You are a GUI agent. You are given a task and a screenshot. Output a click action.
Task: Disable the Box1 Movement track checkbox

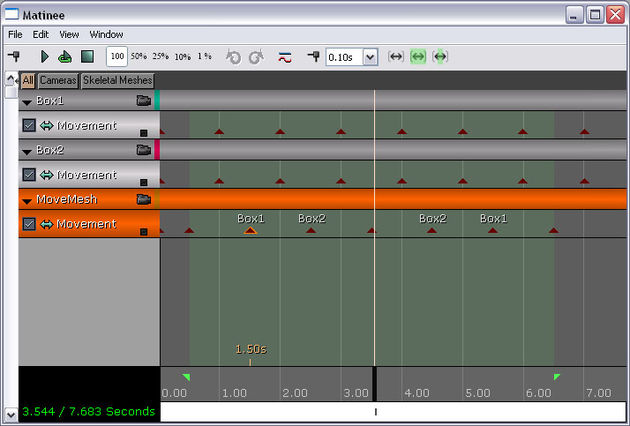click(29, 125)
